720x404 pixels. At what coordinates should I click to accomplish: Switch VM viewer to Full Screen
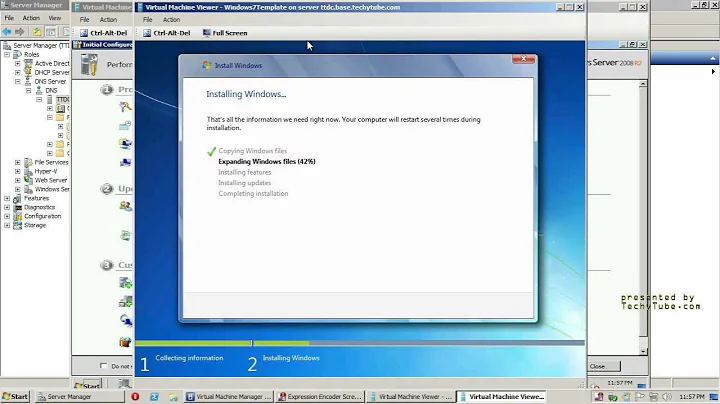click(225, 33)
